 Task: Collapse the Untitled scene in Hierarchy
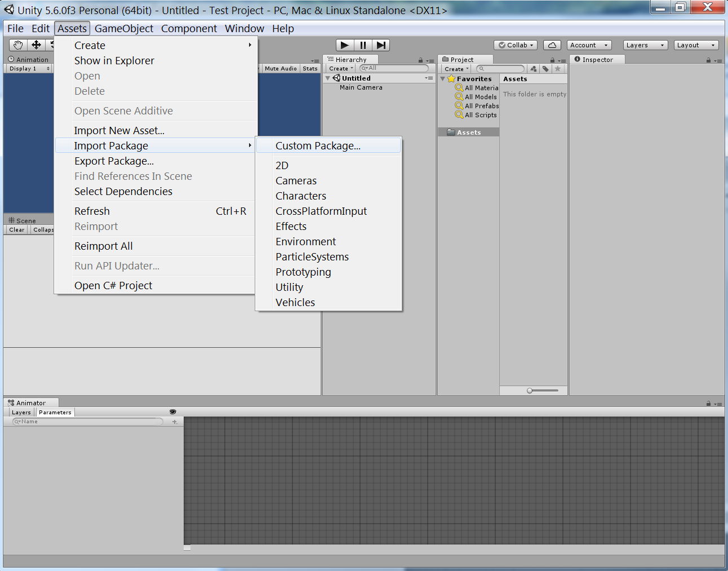[328, 78]
